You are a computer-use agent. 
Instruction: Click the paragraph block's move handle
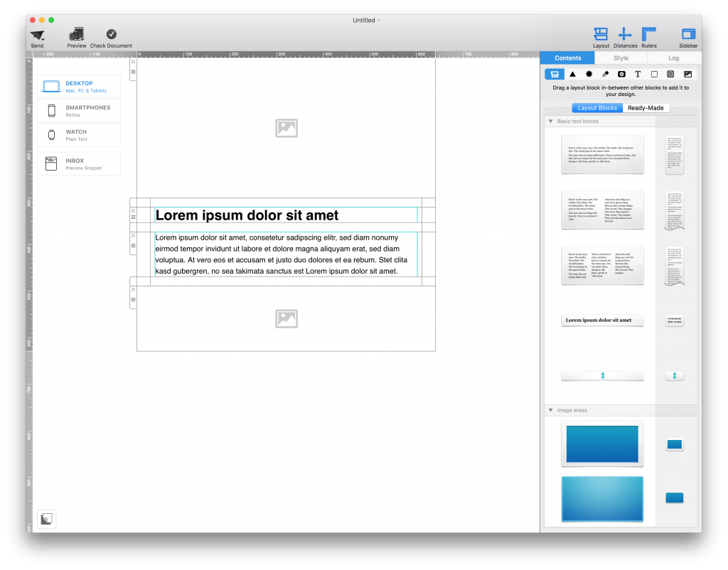tap(133, 246)
